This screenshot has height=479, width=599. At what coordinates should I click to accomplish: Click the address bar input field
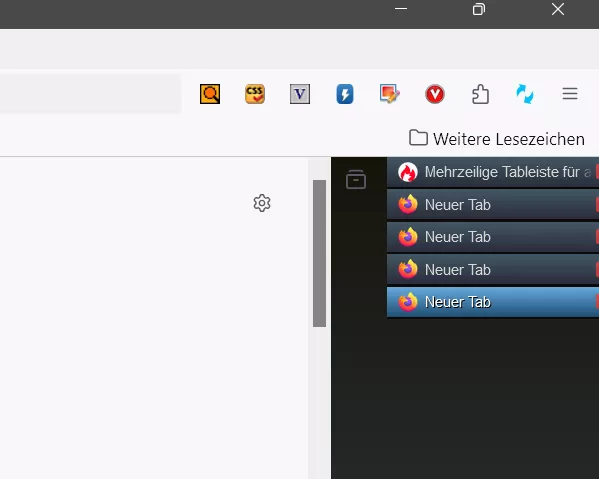(90, 94)
